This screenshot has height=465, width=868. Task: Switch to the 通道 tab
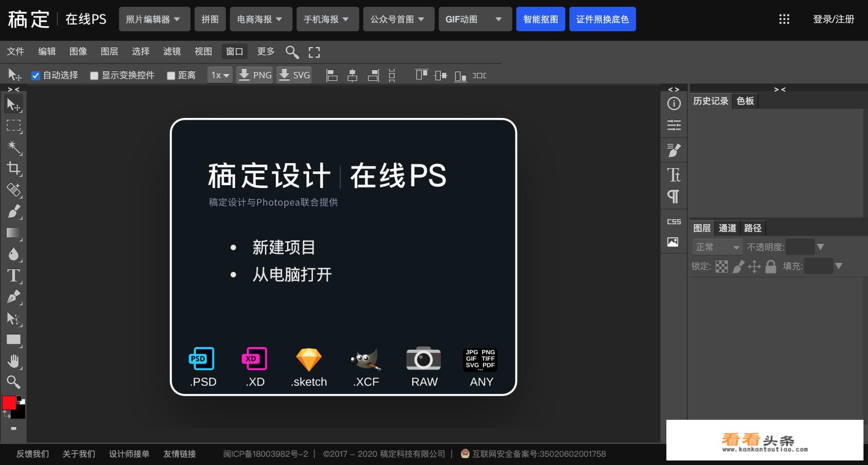[x=727, y=228]
